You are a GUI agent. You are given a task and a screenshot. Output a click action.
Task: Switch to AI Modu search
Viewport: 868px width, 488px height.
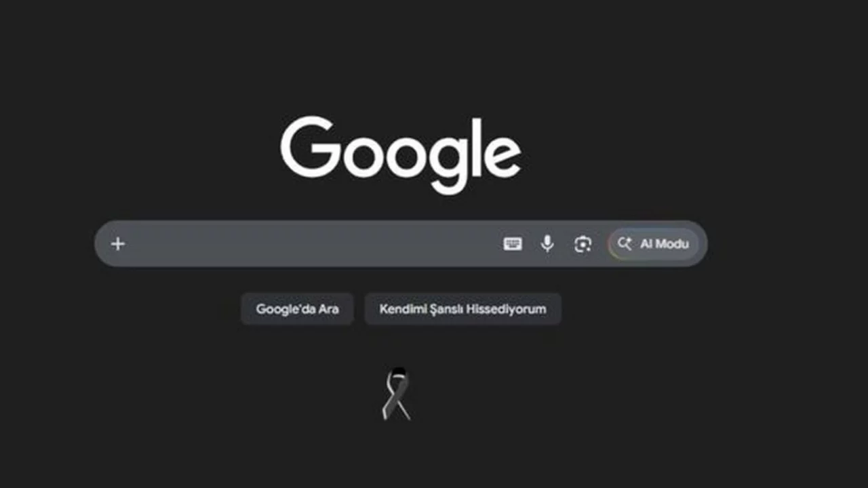[x=654, y=244]
